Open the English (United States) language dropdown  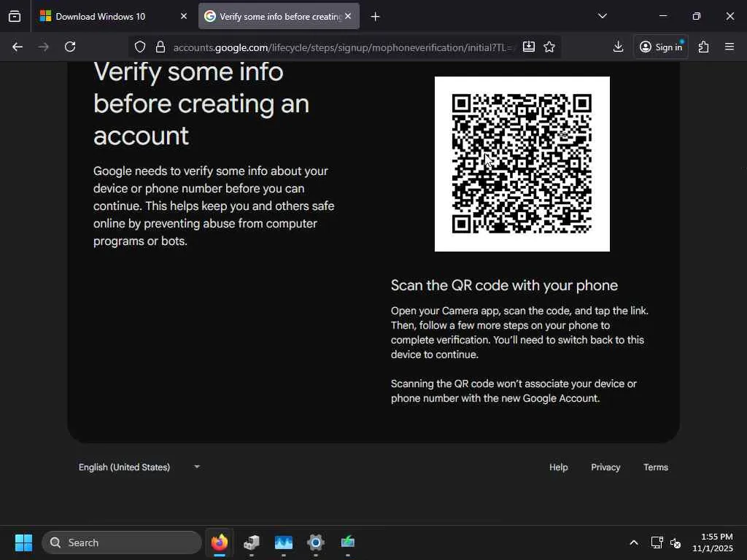point(139,467)
